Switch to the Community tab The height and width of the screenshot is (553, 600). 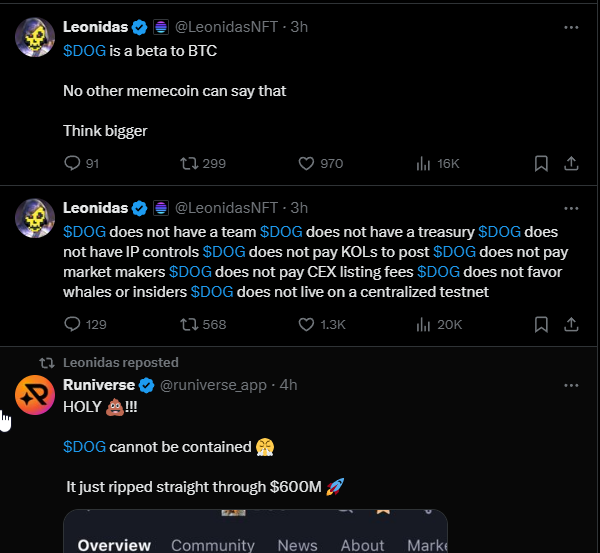coord(212,545)
